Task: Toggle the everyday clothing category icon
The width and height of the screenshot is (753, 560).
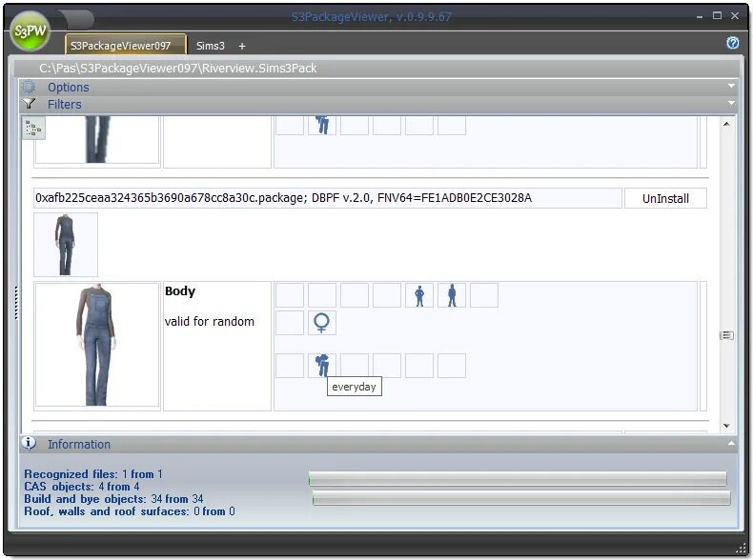Action: tap(322, 366)
